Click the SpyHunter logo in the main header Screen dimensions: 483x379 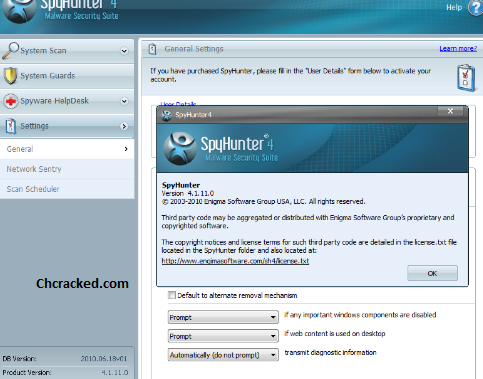click(19, 11)
